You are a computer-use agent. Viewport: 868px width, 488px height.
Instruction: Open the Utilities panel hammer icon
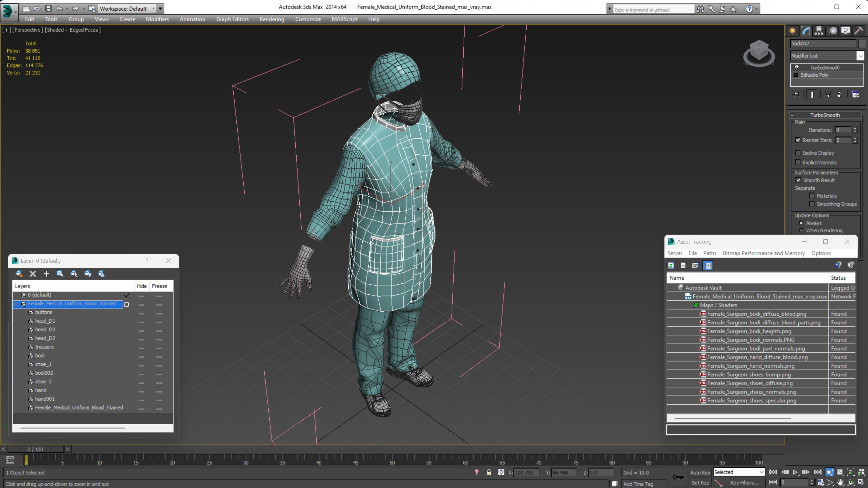859,31
